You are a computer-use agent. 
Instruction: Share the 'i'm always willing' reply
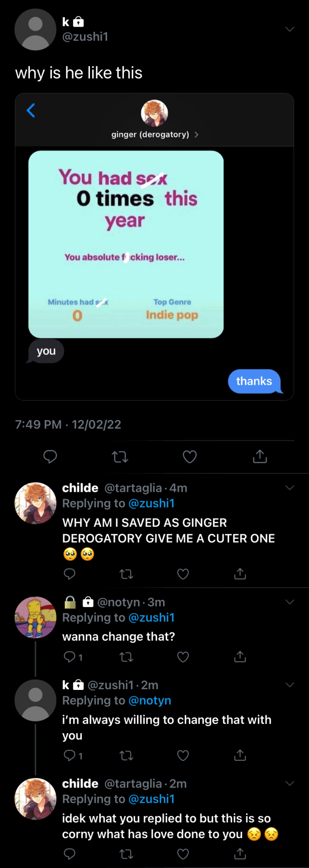(x=240, y=755)
